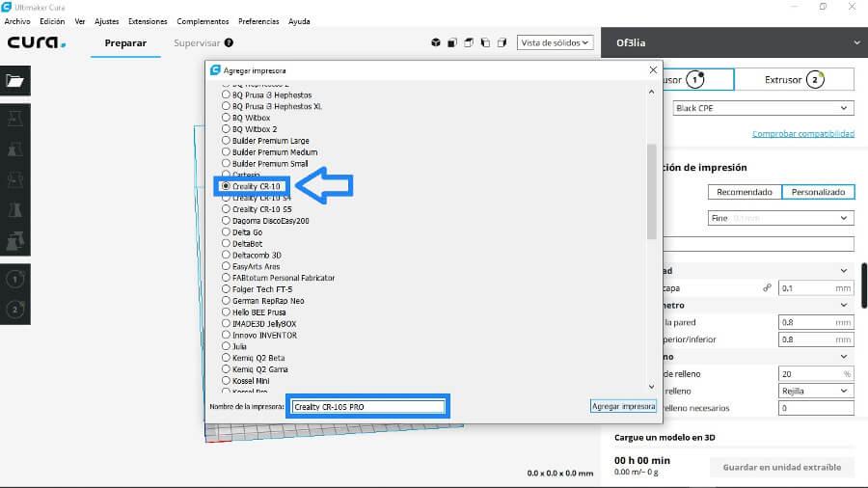This screenshot has width=868, height=488.
Task: Click the infill density 20 field
Action: tap(816, 373)
